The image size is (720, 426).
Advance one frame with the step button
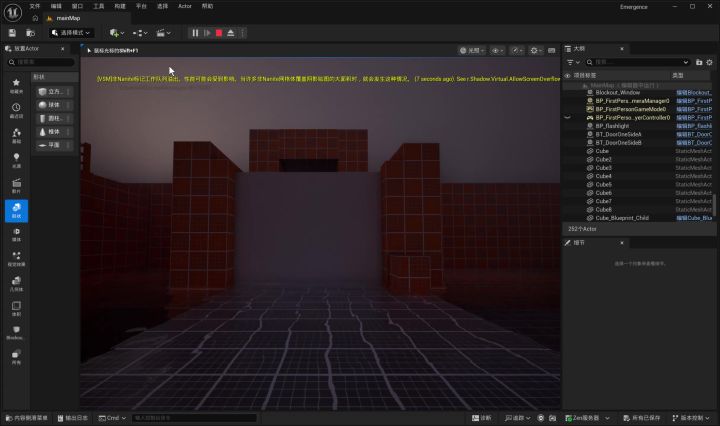[x=207, y=33]
